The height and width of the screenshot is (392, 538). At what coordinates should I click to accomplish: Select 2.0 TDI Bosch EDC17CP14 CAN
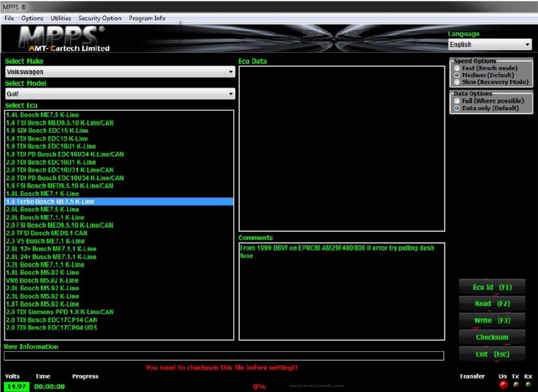pyautogui.click(x=119, y=320)
